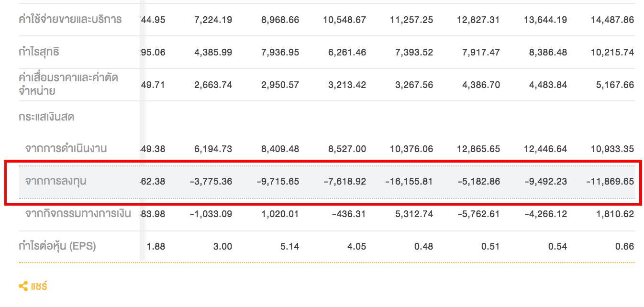The width and height of the screenshot is (644, 307).
Task: Click the highlighted จากการลงทุน row label
Action: click(x=56, y=181)
